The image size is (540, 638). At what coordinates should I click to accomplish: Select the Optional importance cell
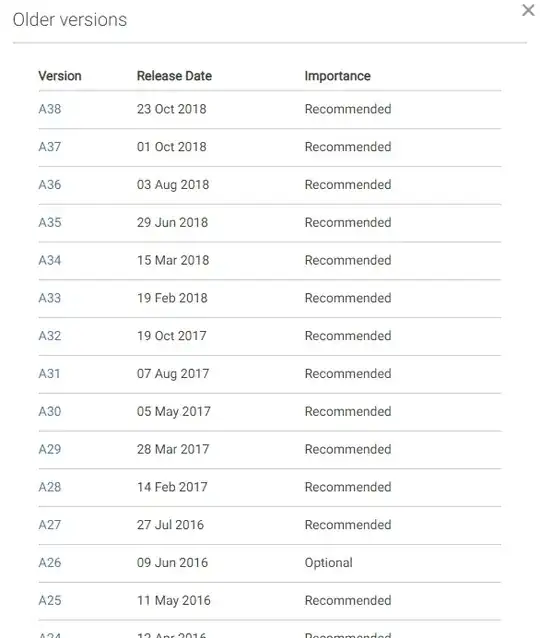coord(328,563)
